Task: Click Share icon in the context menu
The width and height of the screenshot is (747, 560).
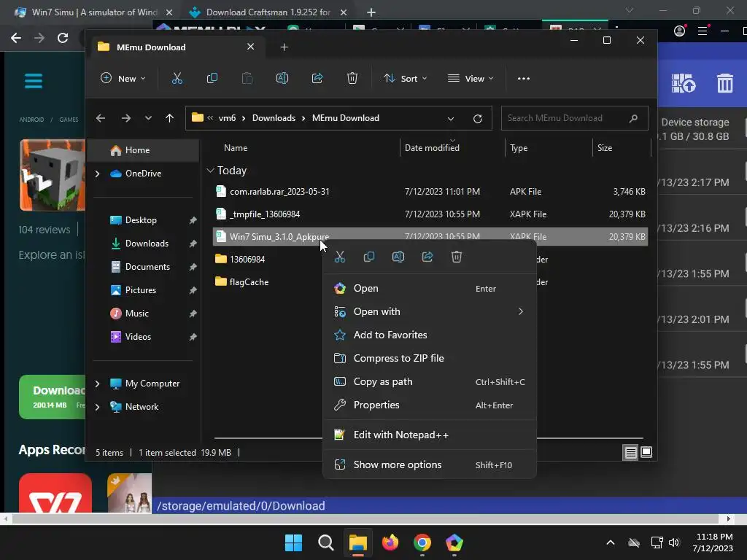Action: (427, 257)
